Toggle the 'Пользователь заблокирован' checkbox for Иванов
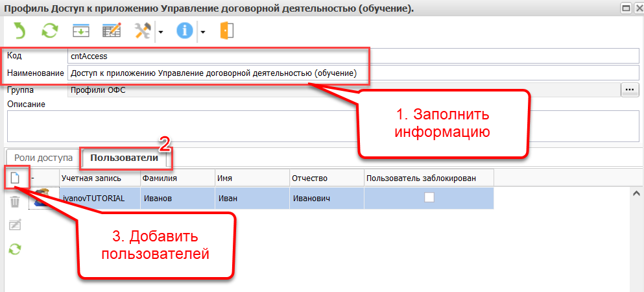Viewport: 644px width, 292px height. tap(429, 199)
